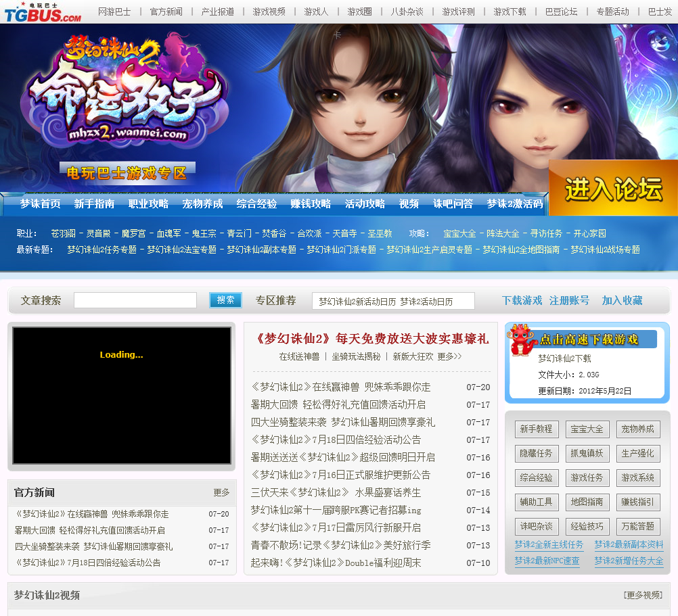Click the 隐藏任务 button

pyautogui.click(x=536, y=453)
